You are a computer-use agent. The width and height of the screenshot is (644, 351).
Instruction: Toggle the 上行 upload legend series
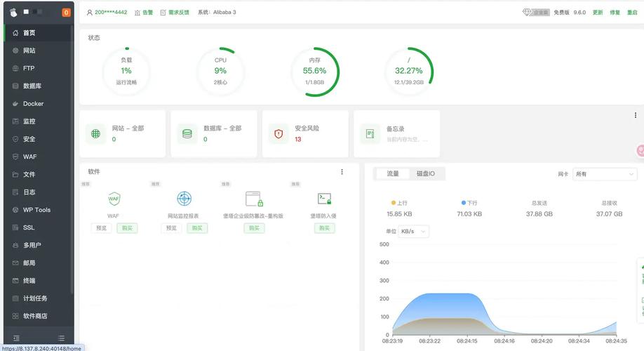399,203
